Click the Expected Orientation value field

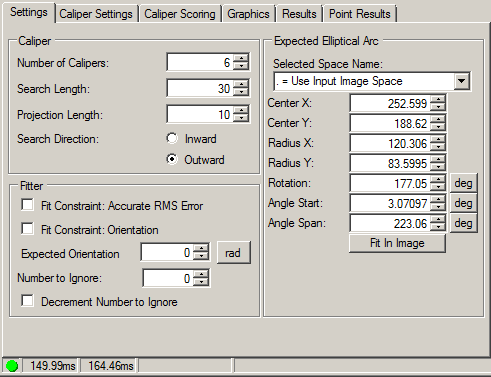tap(167, 253)
